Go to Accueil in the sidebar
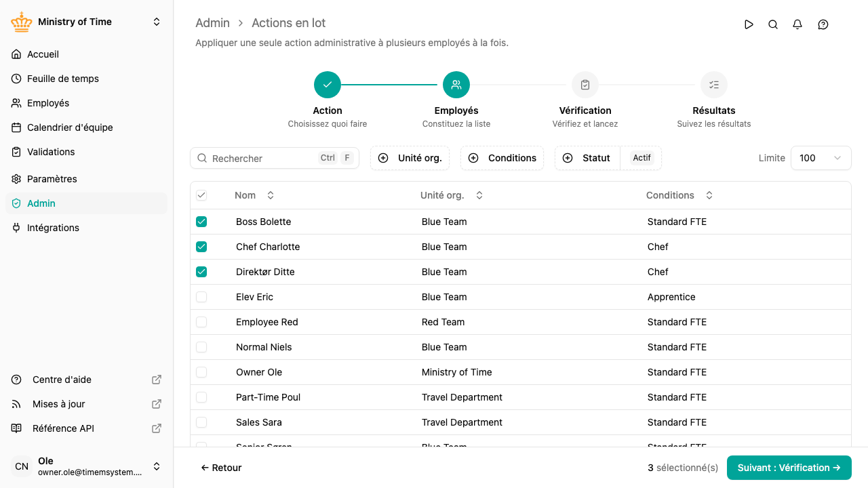 (86, 54)
